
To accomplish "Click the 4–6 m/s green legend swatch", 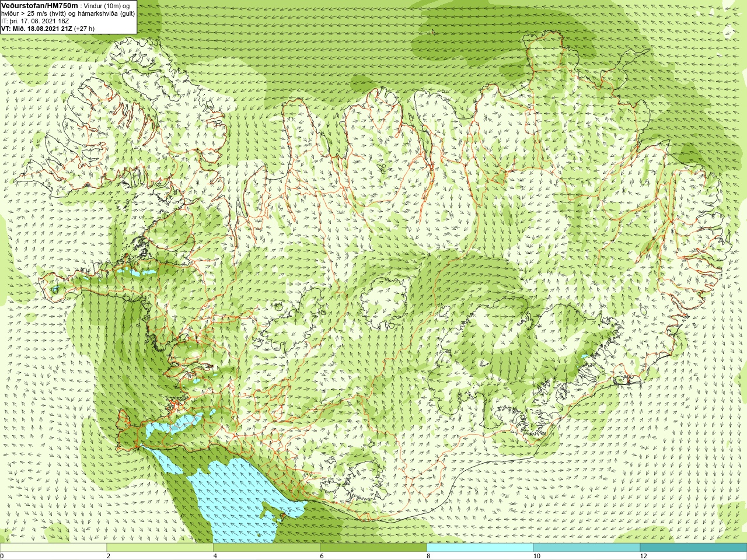I will 267,548.
